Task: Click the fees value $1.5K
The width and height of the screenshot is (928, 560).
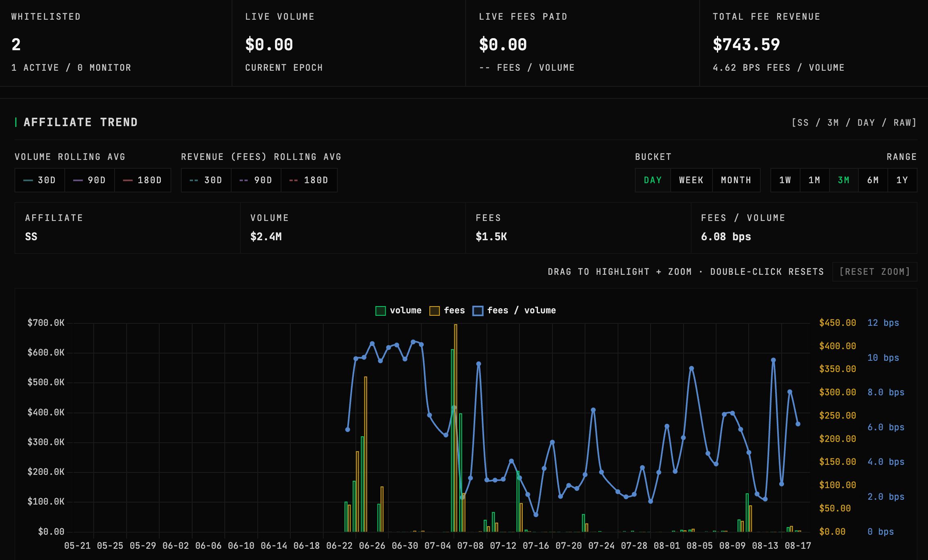Action: click(x=491, y=237)
